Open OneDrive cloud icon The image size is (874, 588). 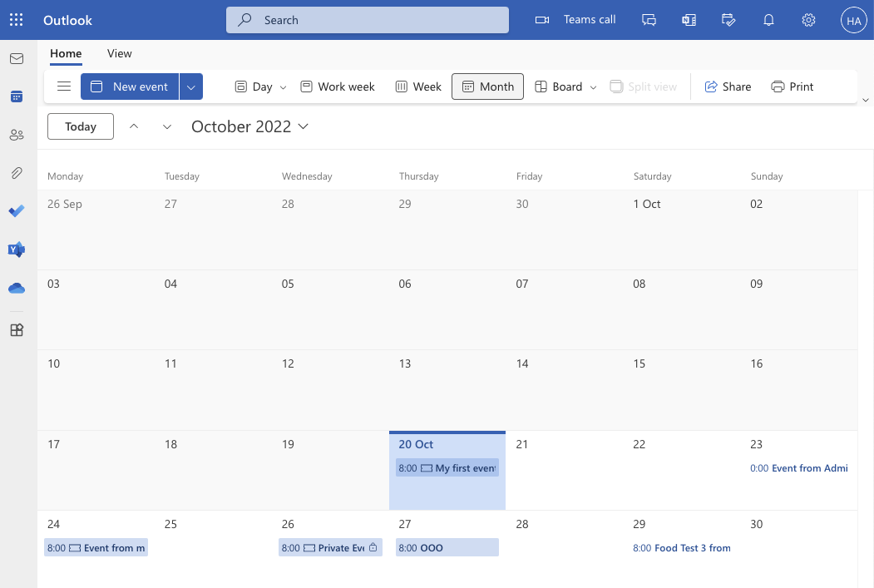click(17, 288)
